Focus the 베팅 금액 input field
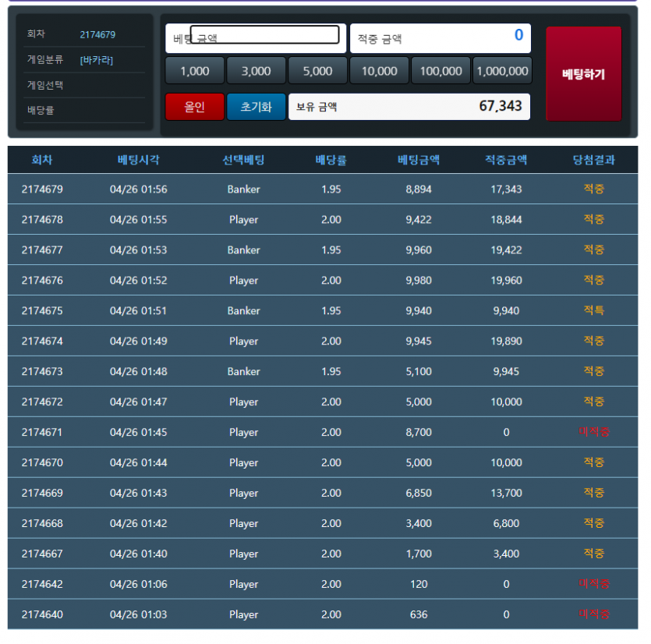Viewport: 651px width, 644px height. coord(265,35)
